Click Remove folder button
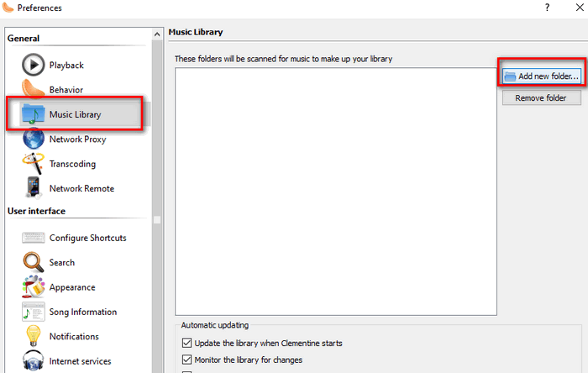The width and height of the screenshot is (588, 373). [x=542, y=97]
